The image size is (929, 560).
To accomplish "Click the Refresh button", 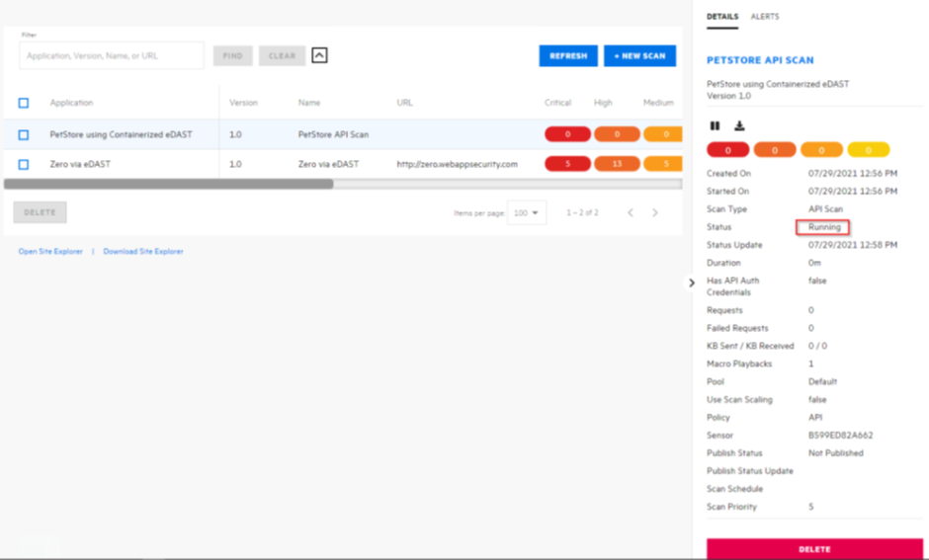I will click(x=568, y=56).
